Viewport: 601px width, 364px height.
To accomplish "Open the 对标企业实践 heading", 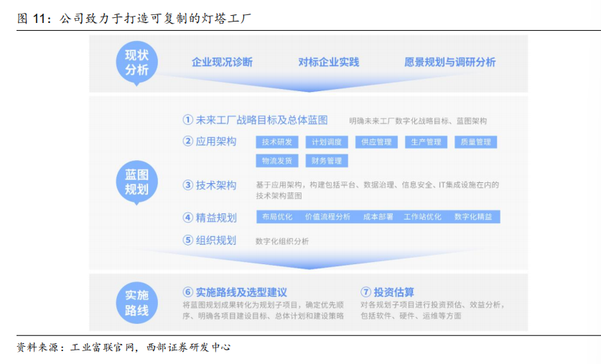I will point(328,62).
